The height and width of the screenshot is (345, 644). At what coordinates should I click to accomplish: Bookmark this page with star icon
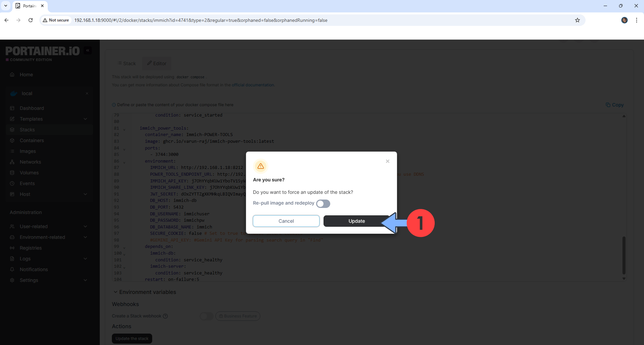[x=577, y=20]
